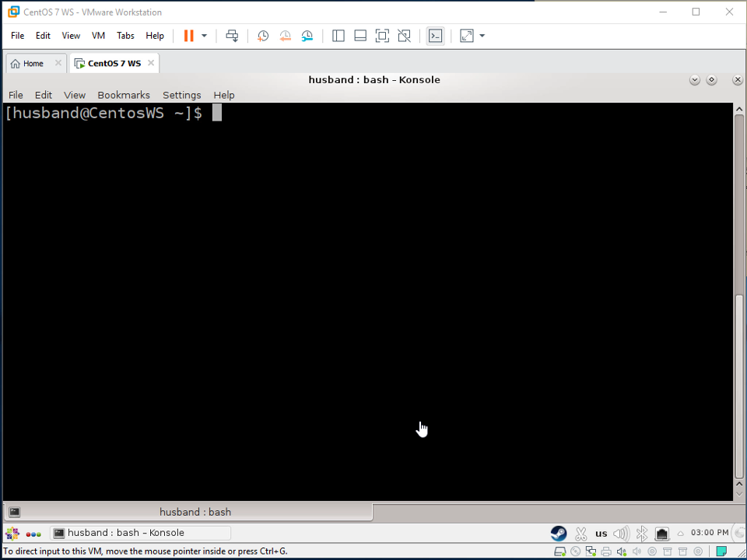Viewport: 747px width, 560px height.
Task: Click husband : bash – Konsole taskbar button
Action: click(140, 533)
